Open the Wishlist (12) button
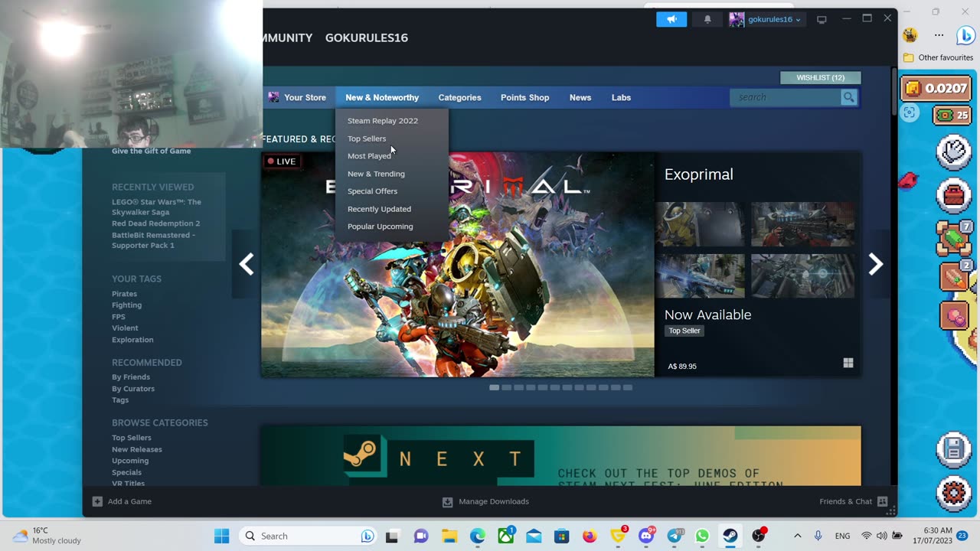Screen dimensions: 980x551 tap(821, 77)
